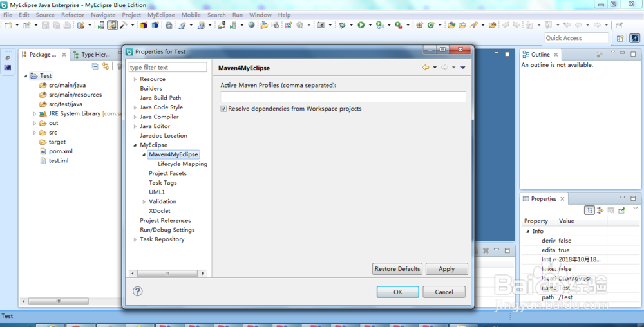The height and width of the screenshot is (327, 644).
Task: Collapse the Info property group
Action: [528, 231]
